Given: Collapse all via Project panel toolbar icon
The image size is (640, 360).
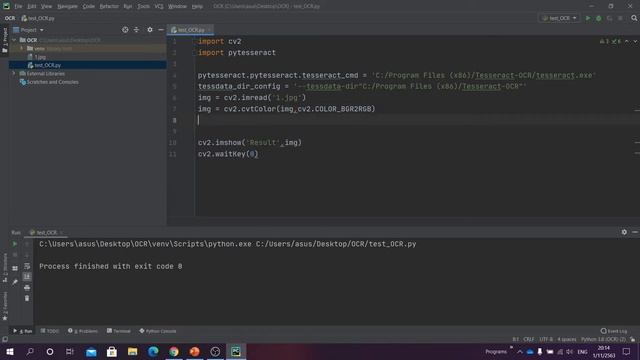Looking at the screenshot, I should point(136,30).
